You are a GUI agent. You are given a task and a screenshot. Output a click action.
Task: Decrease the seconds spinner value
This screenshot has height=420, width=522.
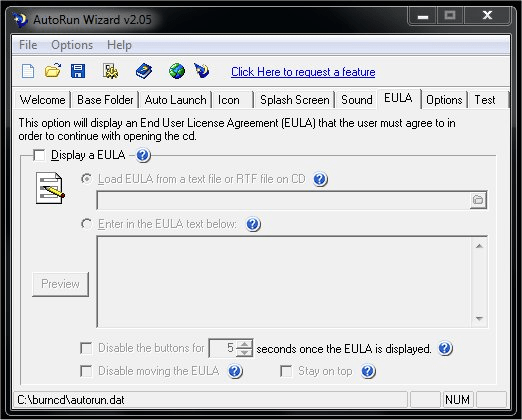pos(245,353)
